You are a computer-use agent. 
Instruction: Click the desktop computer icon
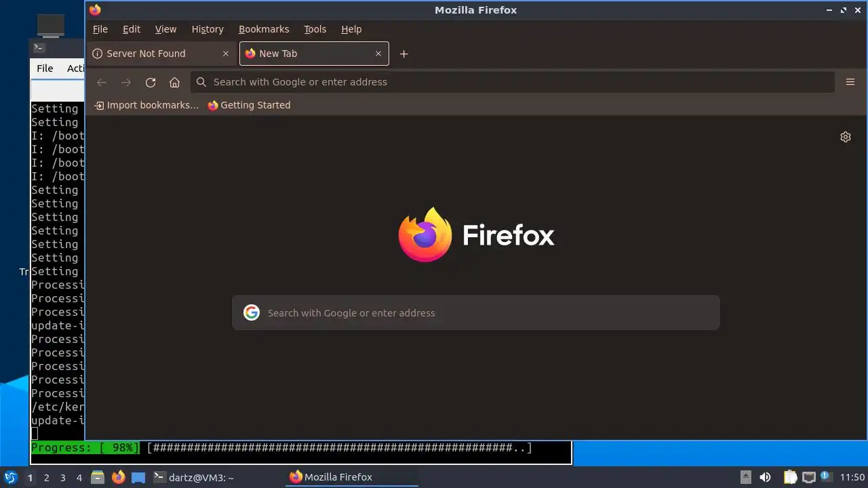[x=51, y=26]
